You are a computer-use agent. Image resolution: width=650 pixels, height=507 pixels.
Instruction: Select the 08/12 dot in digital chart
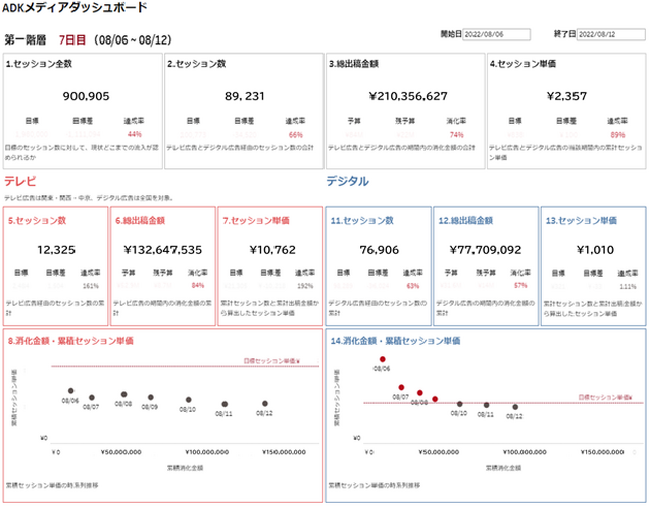(x=515, y=407)
